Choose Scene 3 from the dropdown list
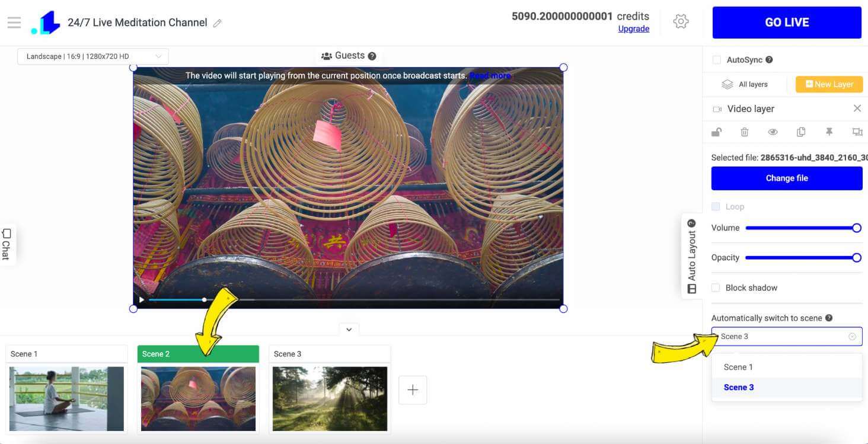Image resolution: width=868 pixels, height=444 pixels. 787,387
